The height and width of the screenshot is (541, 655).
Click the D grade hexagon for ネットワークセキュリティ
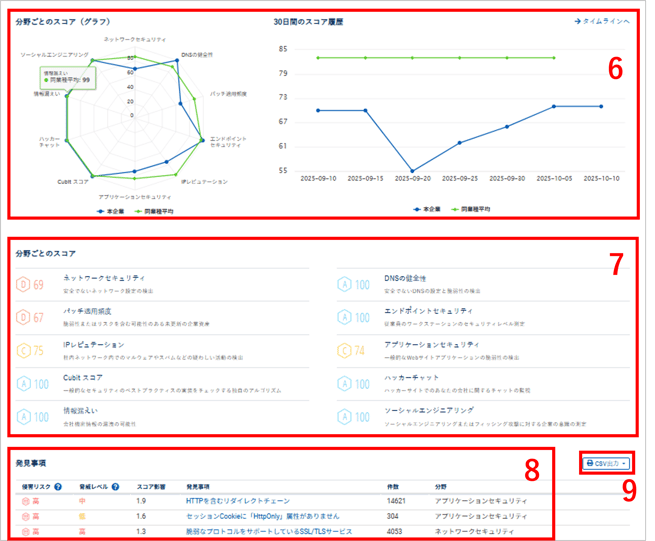tap(24, 284)
